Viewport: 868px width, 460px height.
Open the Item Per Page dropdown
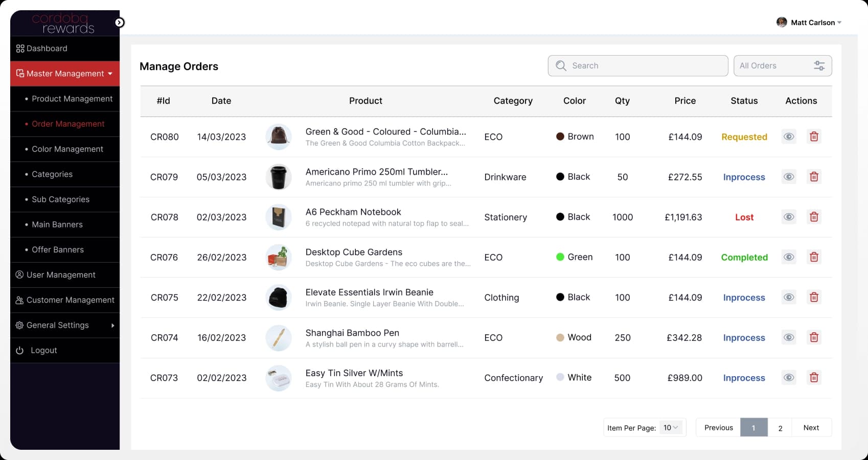[x=671, y=427]
